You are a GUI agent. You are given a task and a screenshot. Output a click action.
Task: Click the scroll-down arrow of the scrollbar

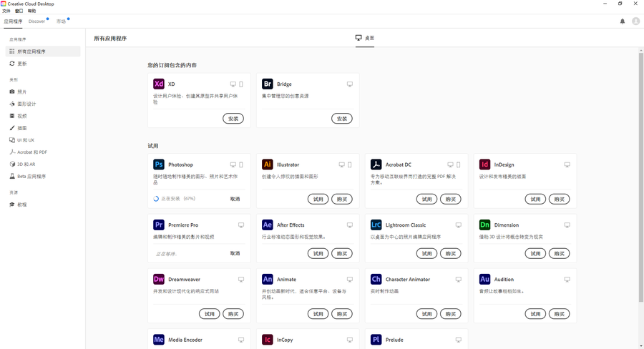click(x=641, y=345)
